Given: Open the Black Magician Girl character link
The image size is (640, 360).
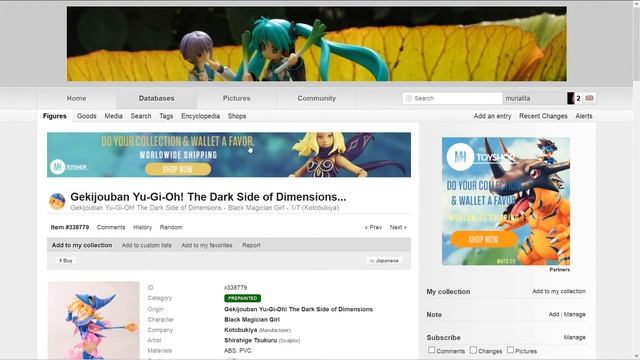Looking at the screenshot, I should 252,320.
